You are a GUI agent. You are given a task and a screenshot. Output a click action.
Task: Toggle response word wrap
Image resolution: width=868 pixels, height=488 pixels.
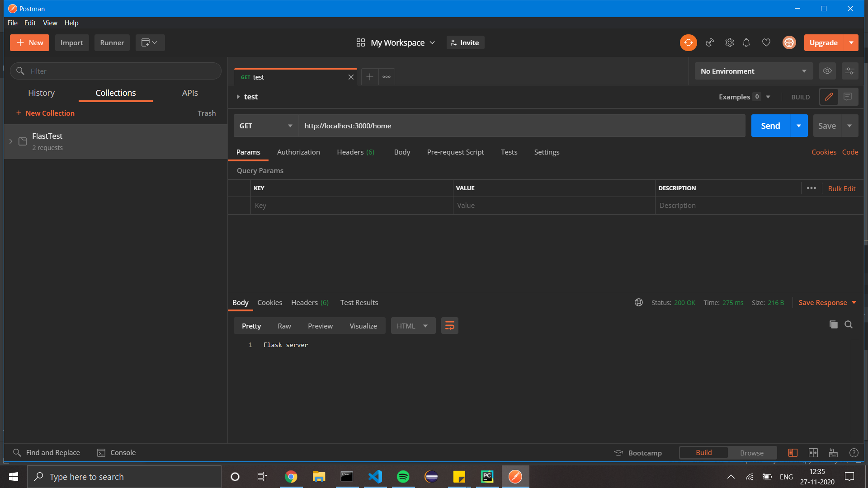point(449,325)
